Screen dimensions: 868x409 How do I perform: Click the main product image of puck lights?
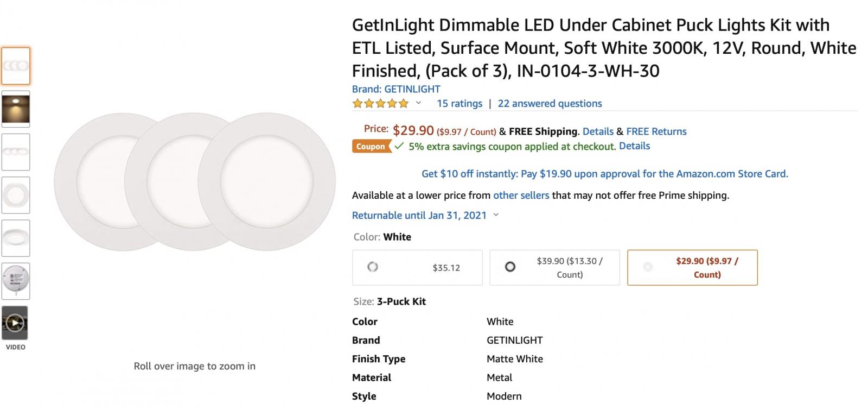(x=194, y=181)
